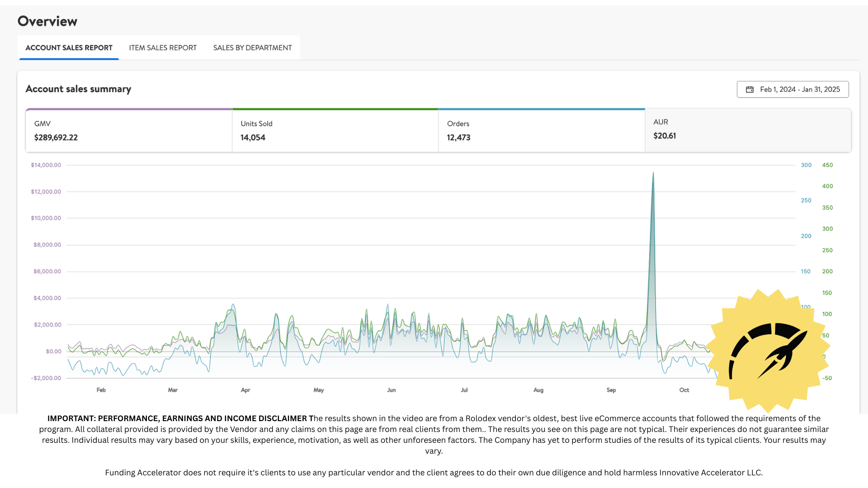
Task: Click the Overview page heading
Action: pos(47,21)
